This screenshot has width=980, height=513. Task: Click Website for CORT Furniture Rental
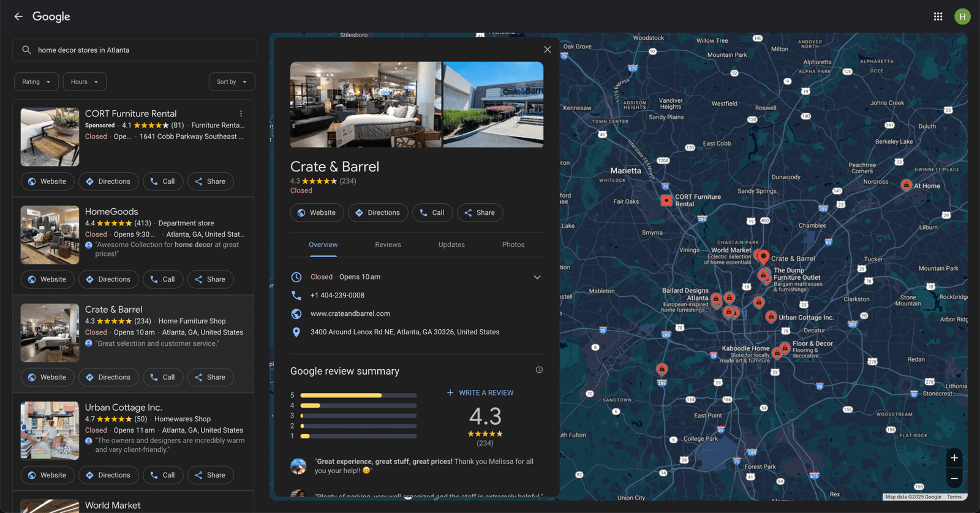(x=47, y=181)
